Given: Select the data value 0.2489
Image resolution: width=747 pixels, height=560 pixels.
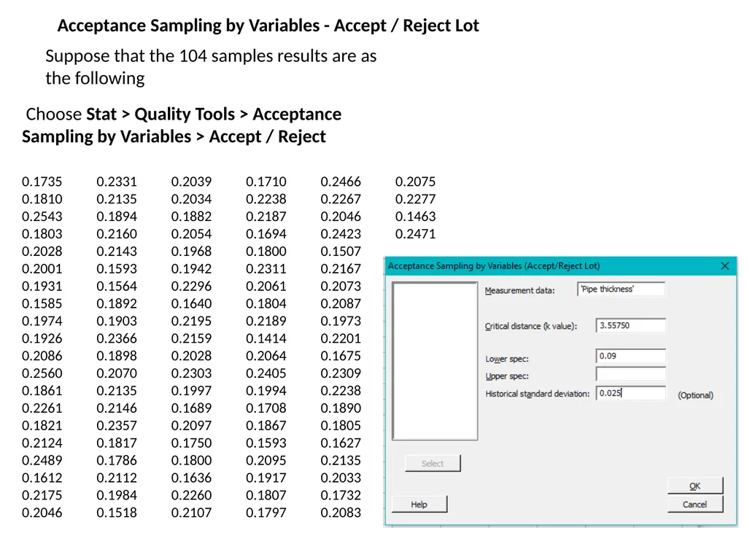Looking at the screenshot, I should pos(42,461).
